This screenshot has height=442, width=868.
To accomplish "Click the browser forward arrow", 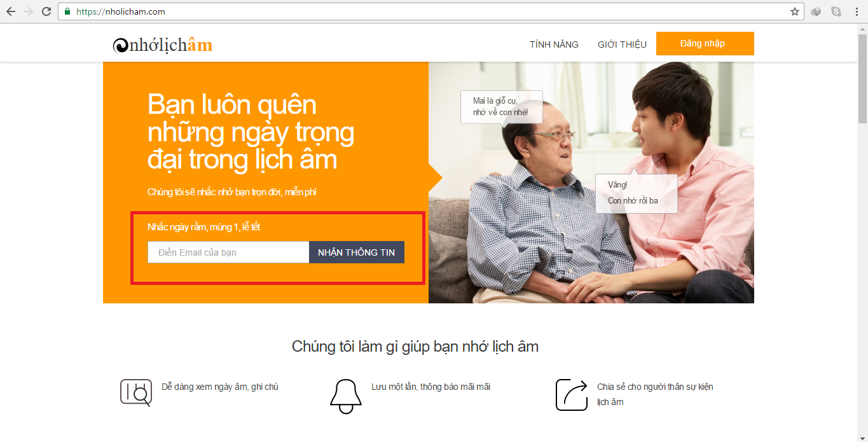I will click(x=29, y=11).
